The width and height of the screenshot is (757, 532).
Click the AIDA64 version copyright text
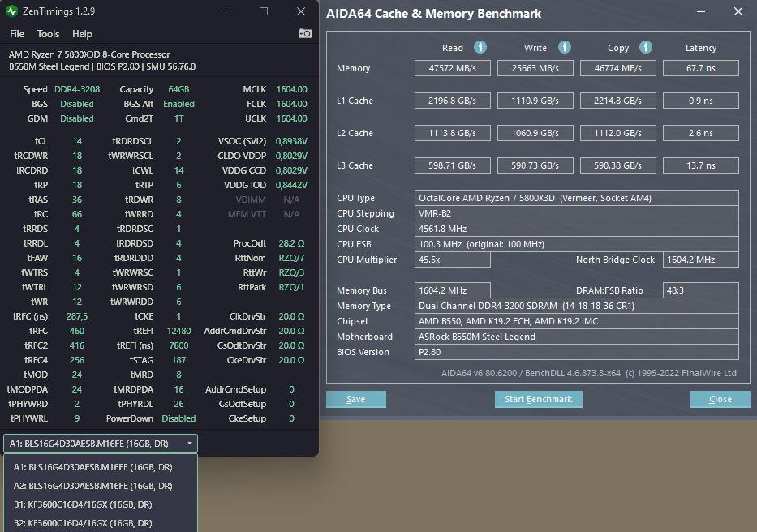coord(590,373)
